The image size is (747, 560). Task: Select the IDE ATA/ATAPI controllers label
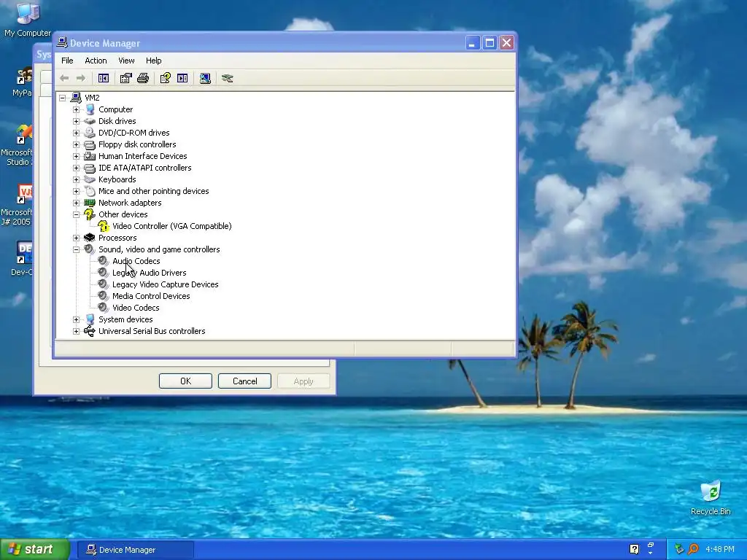145,168
